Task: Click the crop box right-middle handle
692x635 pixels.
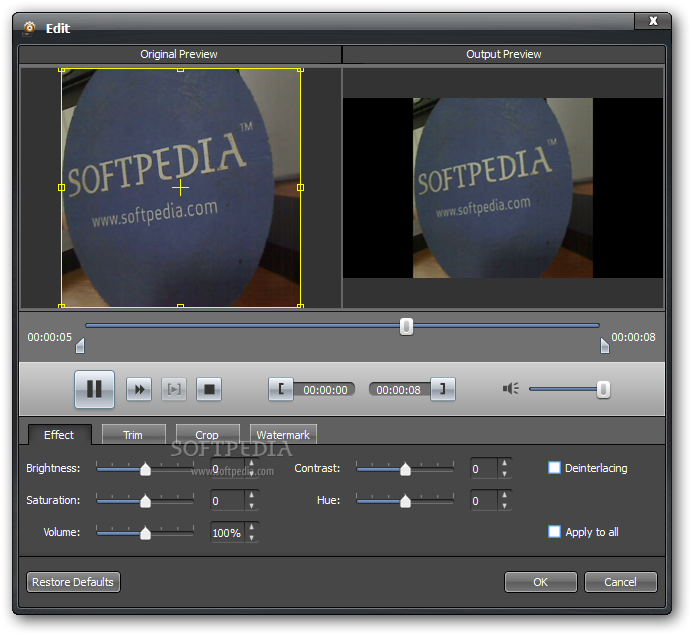Action: click(x=301, y=188)
